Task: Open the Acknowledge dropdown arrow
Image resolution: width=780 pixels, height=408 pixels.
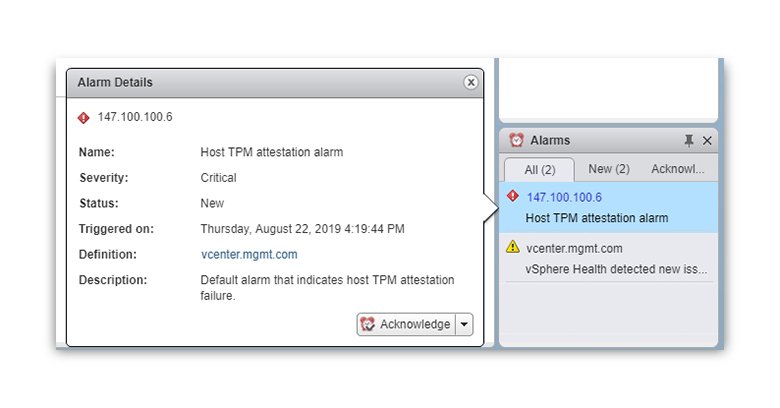Action: click(464, 324)
